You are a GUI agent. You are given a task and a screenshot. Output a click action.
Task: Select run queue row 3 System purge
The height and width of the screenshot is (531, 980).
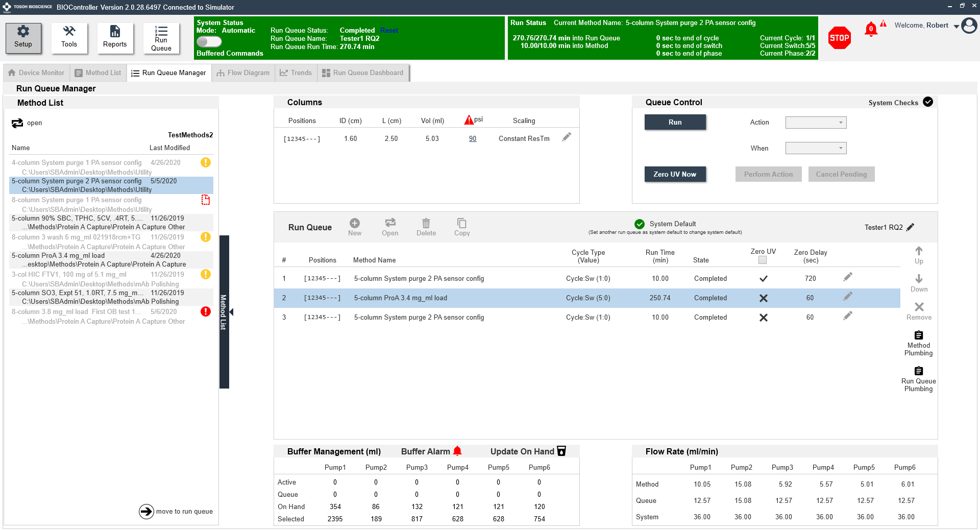coord(587,318)
